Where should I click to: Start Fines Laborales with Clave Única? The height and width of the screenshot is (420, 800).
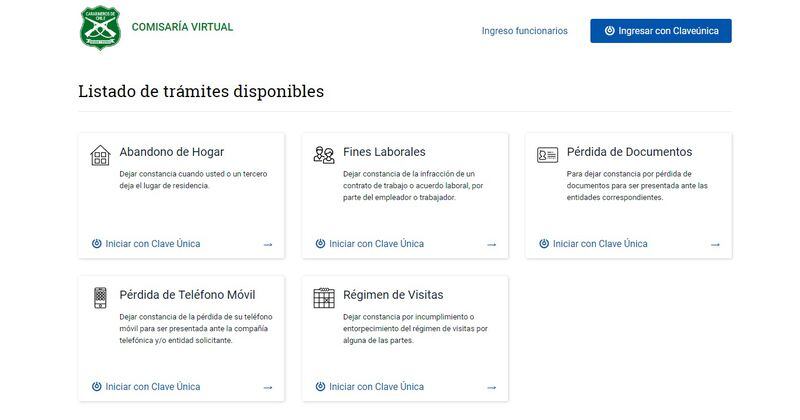[369, 244]
